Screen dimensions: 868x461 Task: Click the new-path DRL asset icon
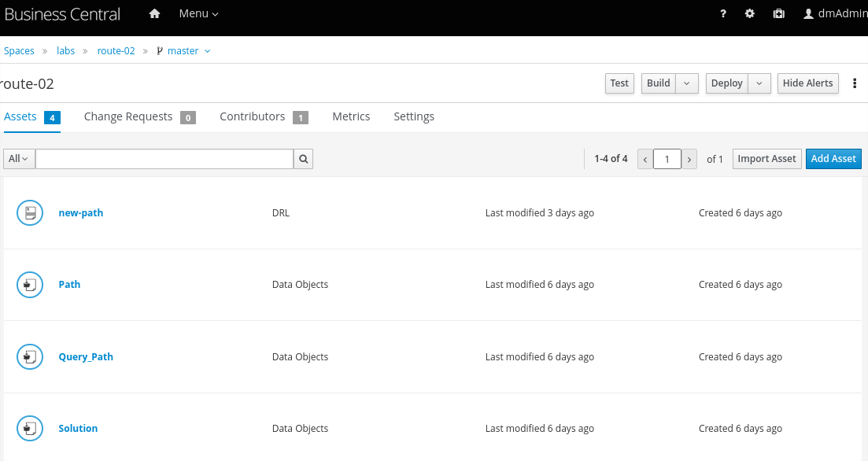point(30,212)
